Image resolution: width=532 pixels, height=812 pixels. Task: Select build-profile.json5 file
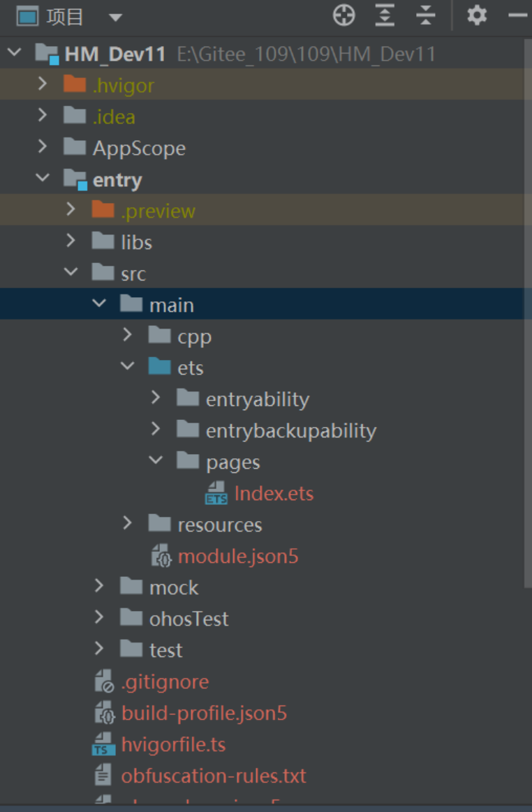pyautogui.click(x=204, y=713)
